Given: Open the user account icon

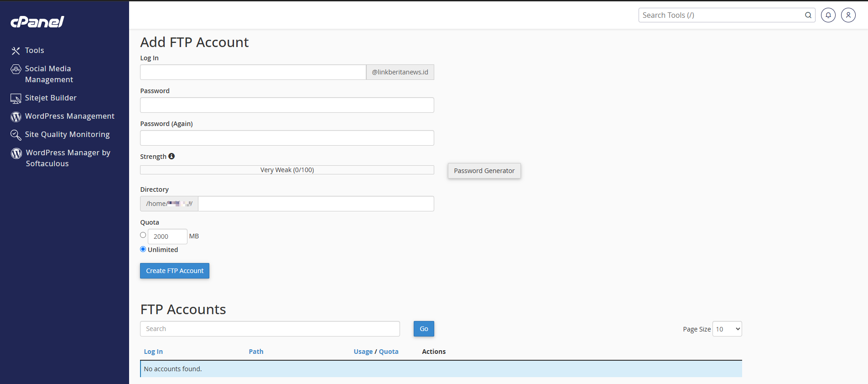Looking at the screenshot, I should coord(848,15).
